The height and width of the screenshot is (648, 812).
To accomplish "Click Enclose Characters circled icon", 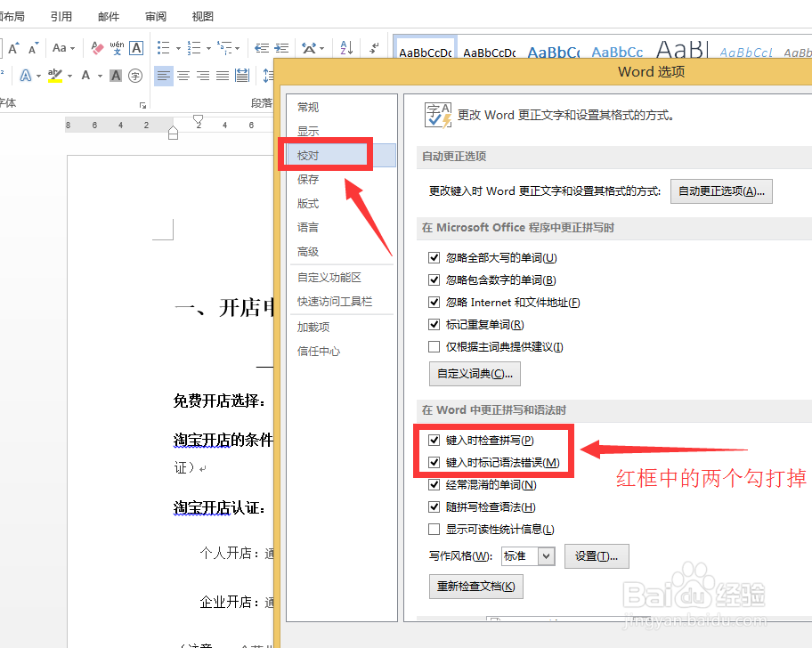I will tap(135, 76).
